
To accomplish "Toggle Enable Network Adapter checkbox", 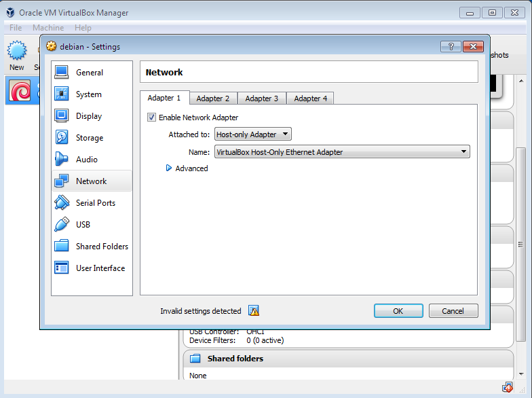I will point(152,117).
